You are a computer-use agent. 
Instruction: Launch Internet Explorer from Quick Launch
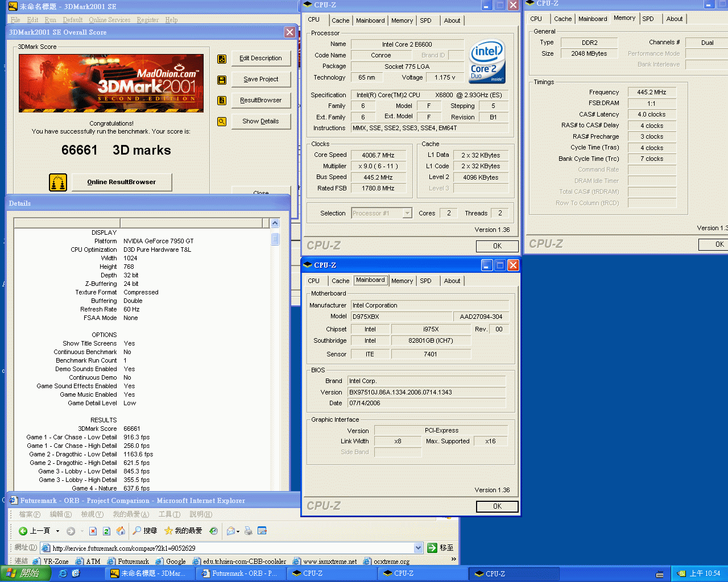click(x=63, y=573)
